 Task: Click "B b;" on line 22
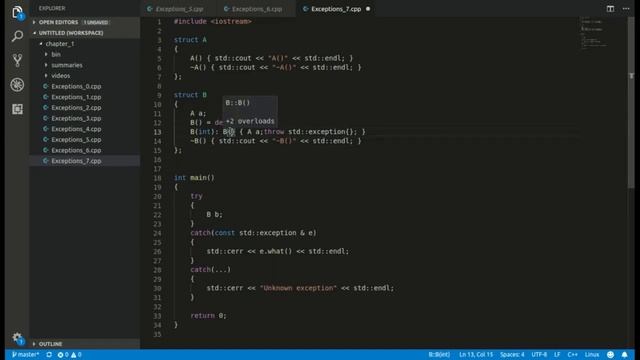click(214, 214)
